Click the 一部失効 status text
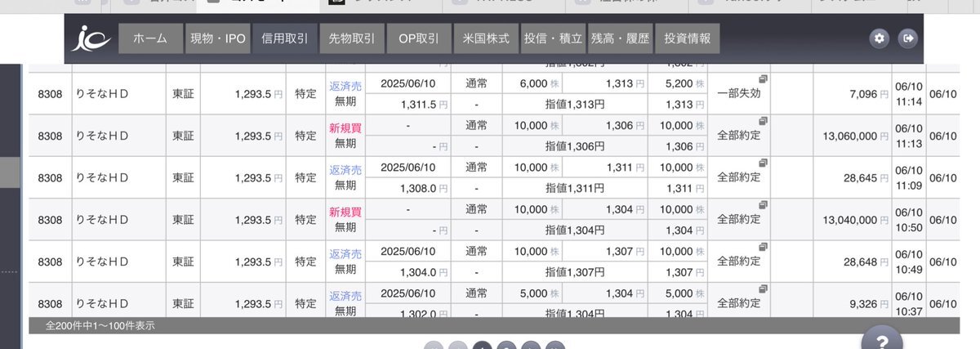Viewport: 980px width, 349px height. [x=739, y=94]
